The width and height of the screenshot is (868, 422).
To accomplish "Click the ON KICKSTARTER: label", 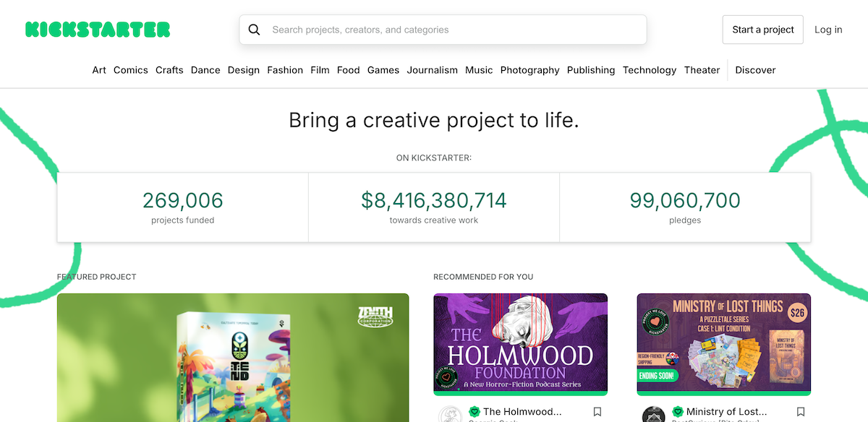I will (434, 158).
